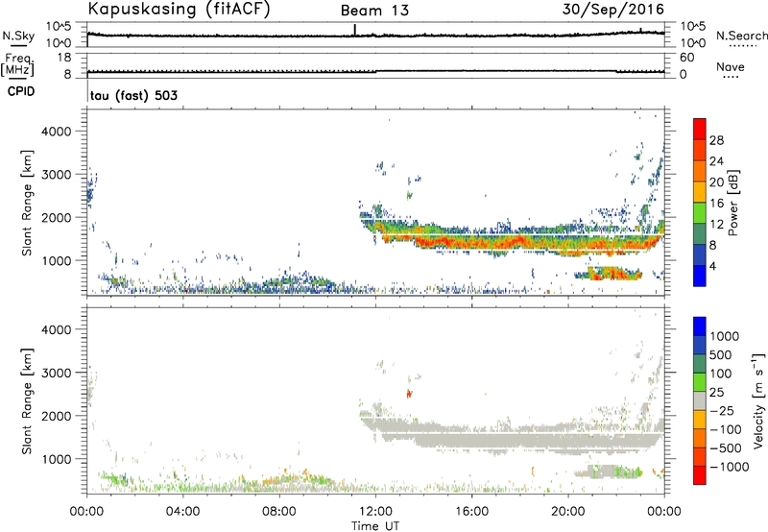Click the 08:00 time tick label
Screen dimensions: 768x532
coord(278,512)
